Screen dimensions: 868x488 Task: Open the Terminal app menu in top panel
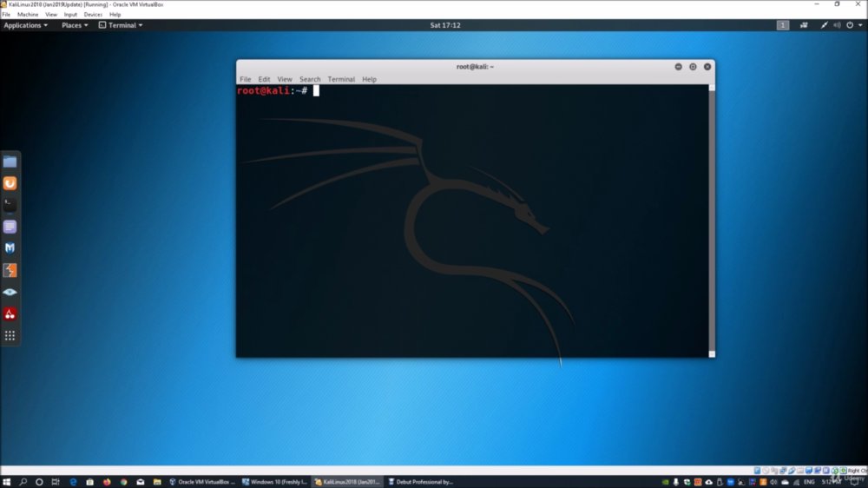coord(121,25)
